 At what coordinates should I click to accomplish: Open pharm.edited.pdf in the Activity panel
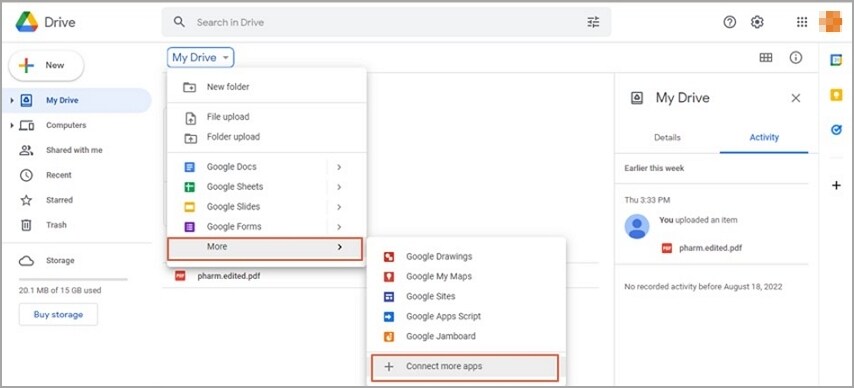[710, 248]
